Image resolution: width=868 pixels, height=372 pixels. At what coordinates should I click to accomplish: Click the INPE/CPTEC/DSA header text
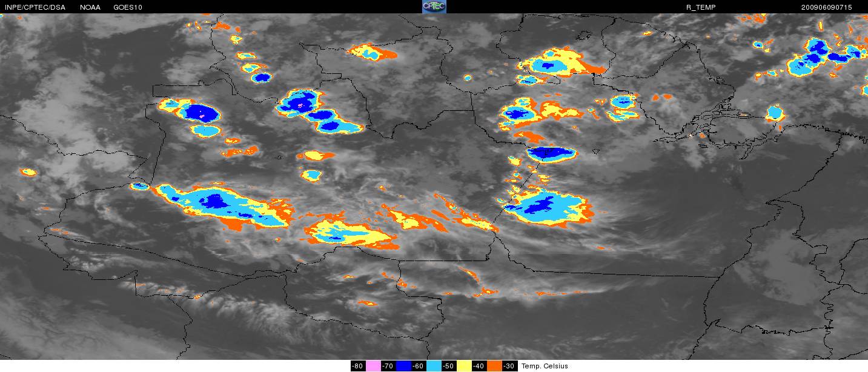point(35,7)
